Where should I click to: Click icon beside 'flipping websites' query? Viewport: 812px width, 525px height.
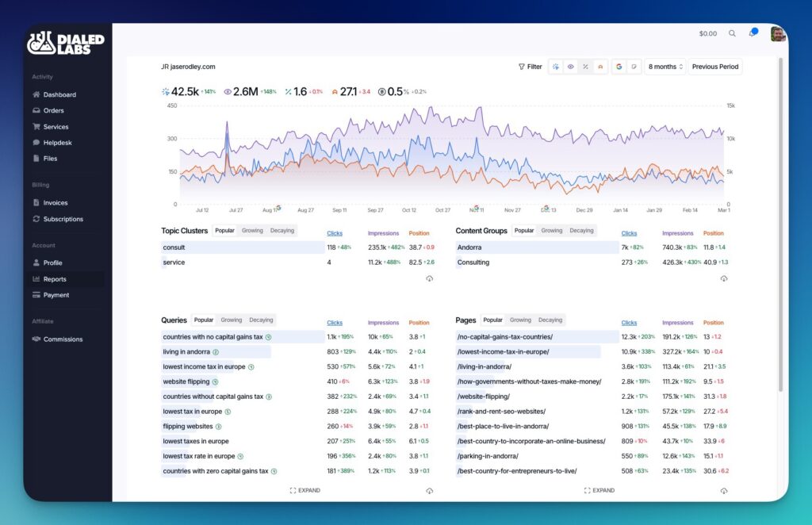[219, 427]
